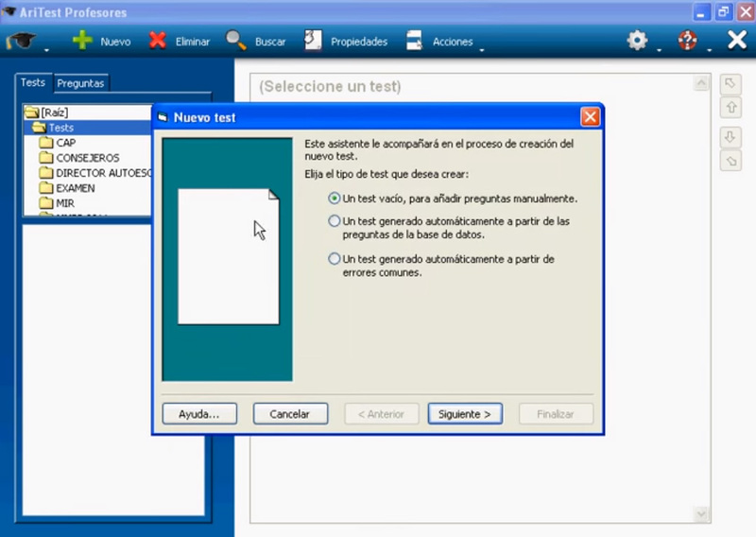Click the move-to-top arrow icon
Viewport: 756px width, 537px height.
730,84
